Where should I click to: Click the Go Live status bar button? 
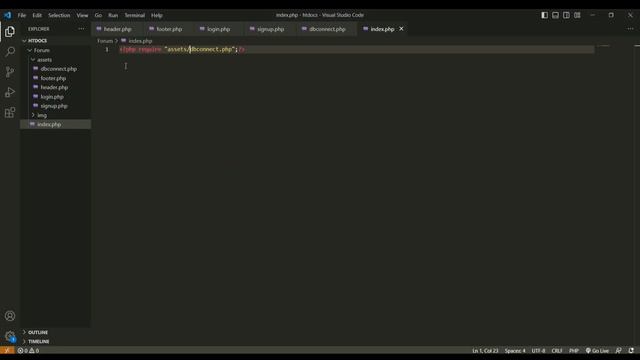[x=597, y=350]
